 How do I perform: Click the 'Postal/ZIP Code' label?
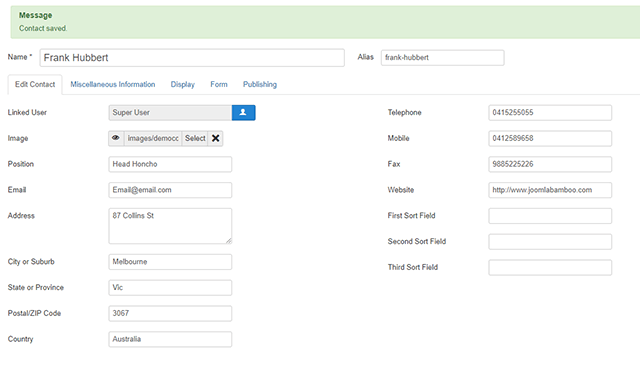34,313
